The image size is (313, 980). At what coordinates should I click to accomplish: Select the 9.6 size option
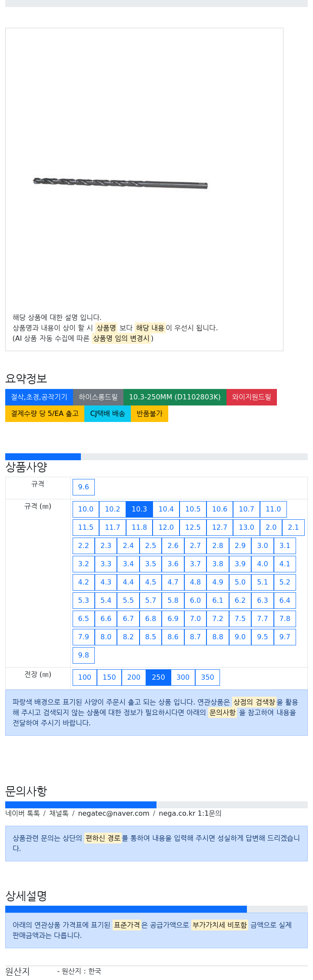tap(83, 487)
